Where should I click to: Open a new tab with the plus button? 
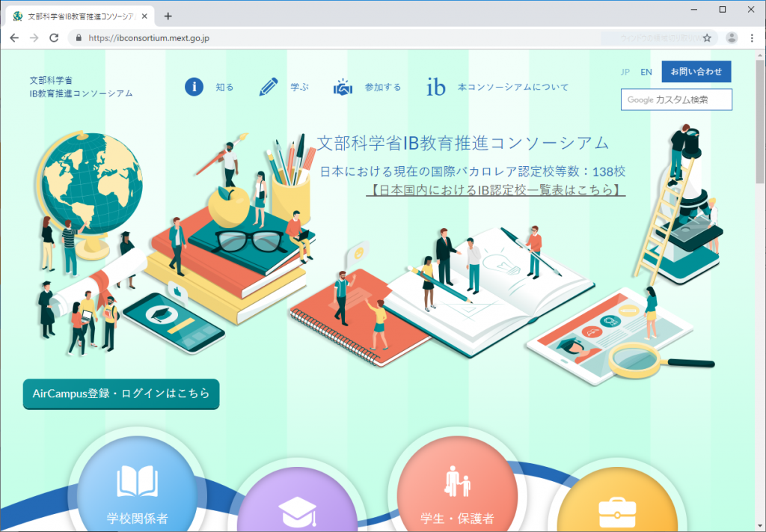(x=168, y=16)
